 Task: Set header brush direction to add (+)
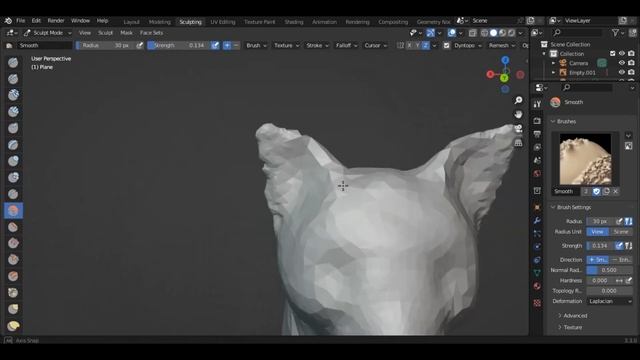click(x=227, y=46)
